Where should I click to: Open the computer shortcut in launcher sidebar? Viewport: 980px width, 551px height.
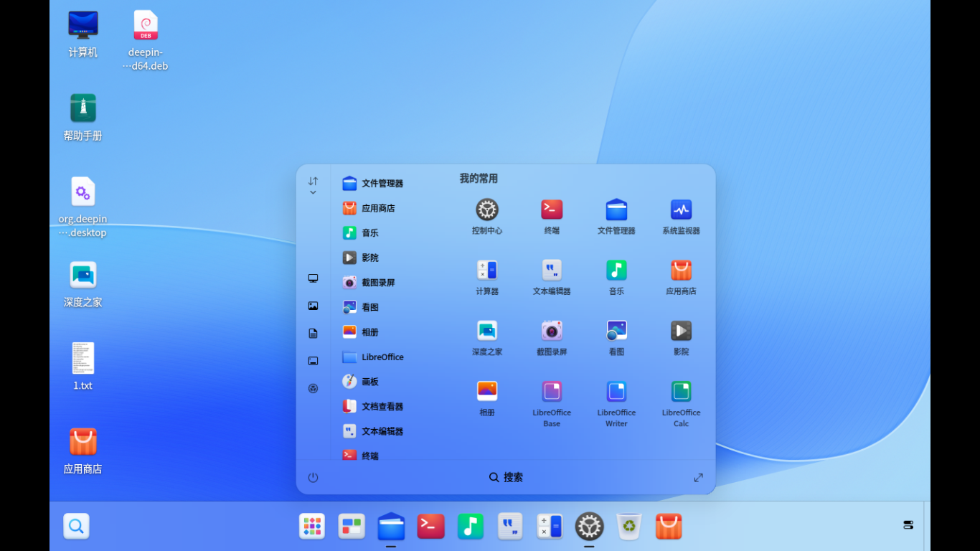[x=313, y=278]
